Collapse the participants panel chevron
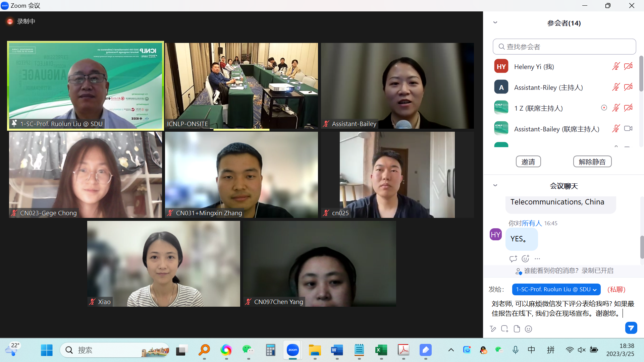Viewport: 644px width, 362px height. coord(495,23)
